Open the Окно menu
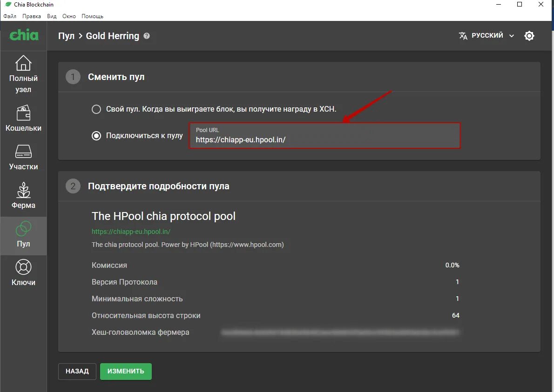Viewport: 554px width, 392px height. click(69, 16)
